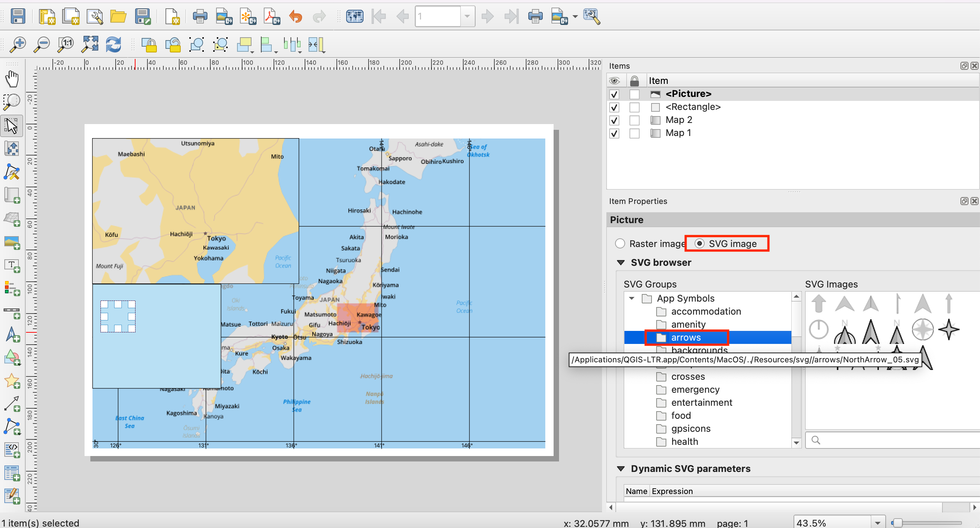Click the Add Label tool
The width and height of the screenshot is (980, 528).
[12, 265]
